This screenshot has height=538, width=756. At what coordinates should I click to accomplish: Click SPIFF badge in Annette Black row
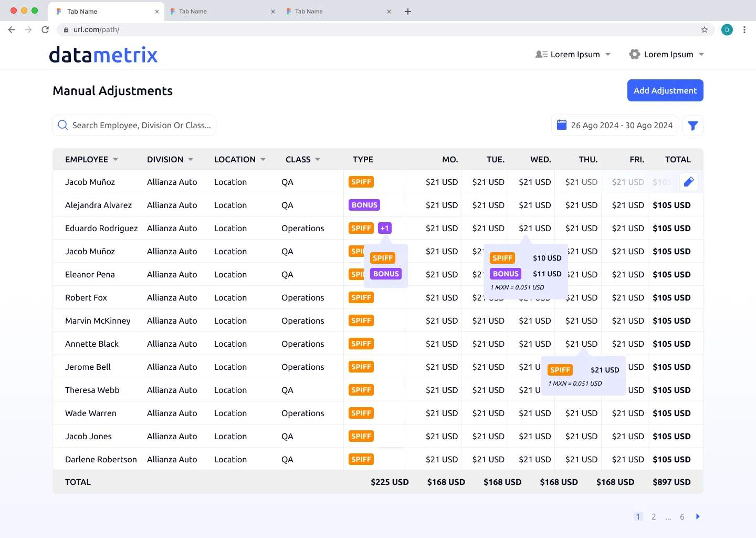pos(361,344)
